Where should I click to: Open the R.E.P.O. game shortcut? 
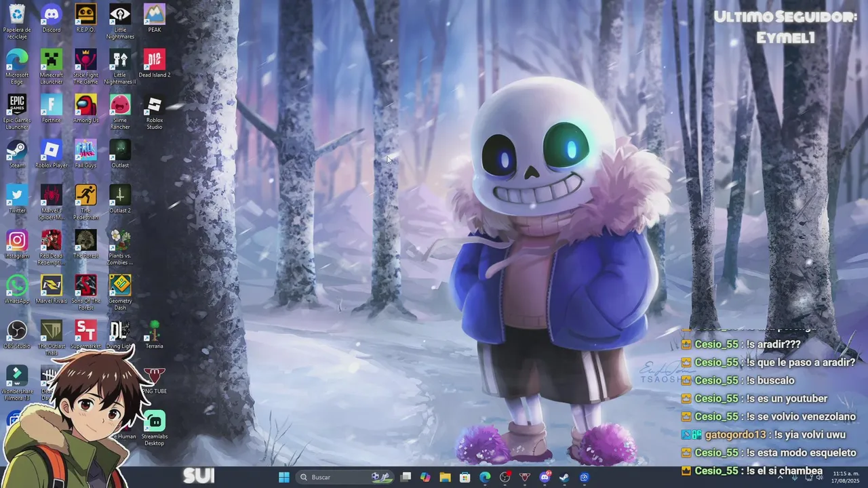tap(85, 19)
